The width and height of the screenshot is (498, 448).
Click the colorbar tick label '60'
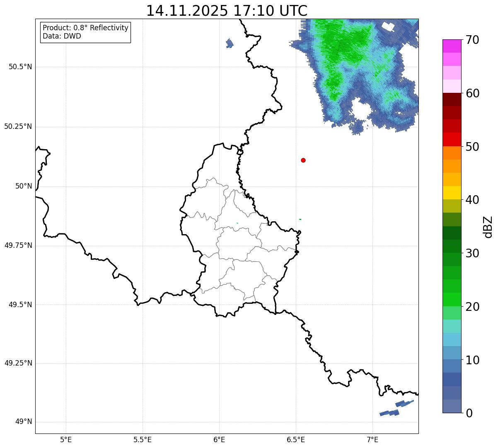472,93
